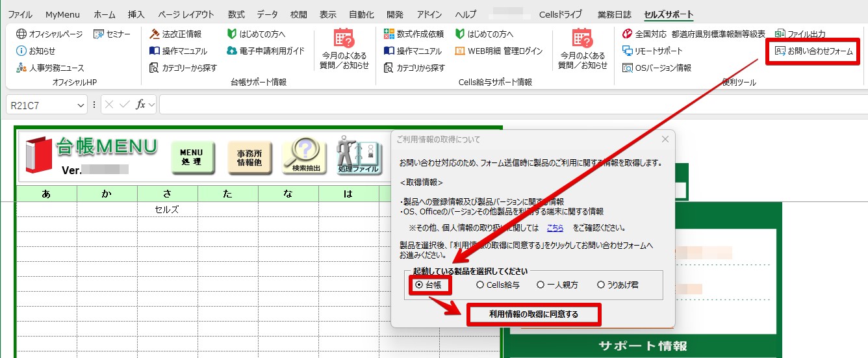This screenshot has width=868, height=358.
Task: Open 今月のよくある質問 in the Cells給与サポート情報 group
Action: 583,49
